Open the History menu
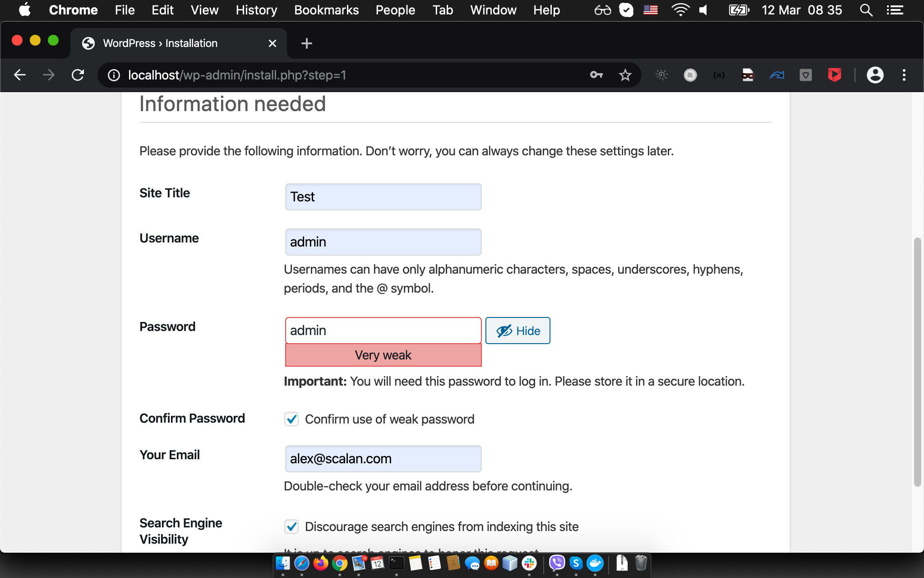The image size is (924, 578). (x=256, y=10)
